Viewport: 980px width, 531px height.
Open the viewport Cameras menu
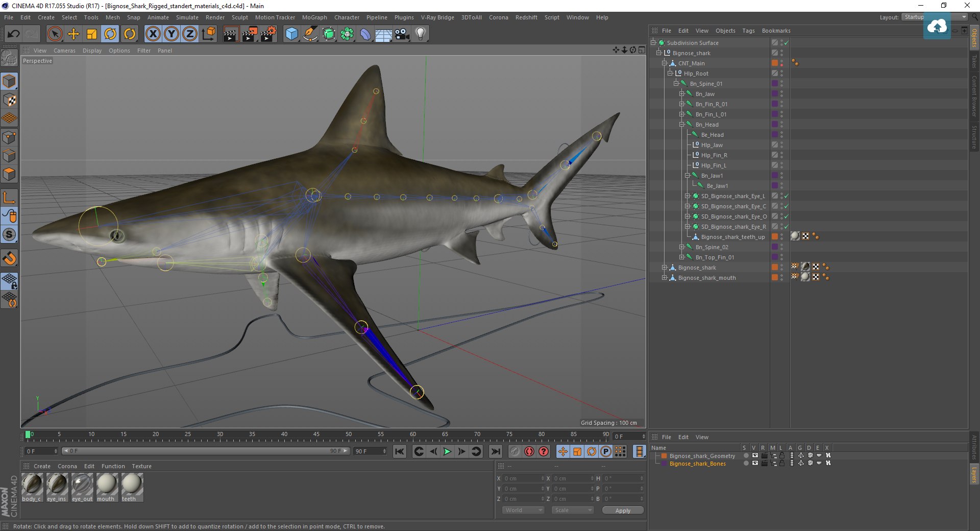click(x=64, y=51)
